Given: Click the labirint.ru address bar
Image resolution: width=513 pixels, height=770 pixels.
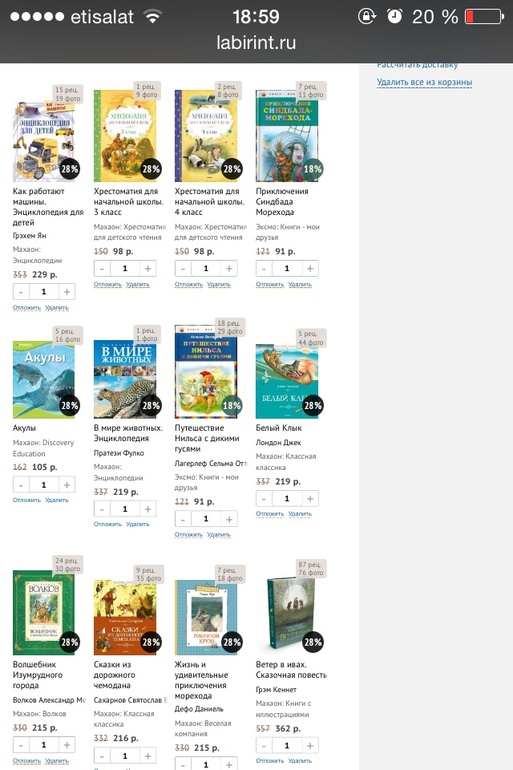Looking at the screenshot, I should tap(256, 43).
